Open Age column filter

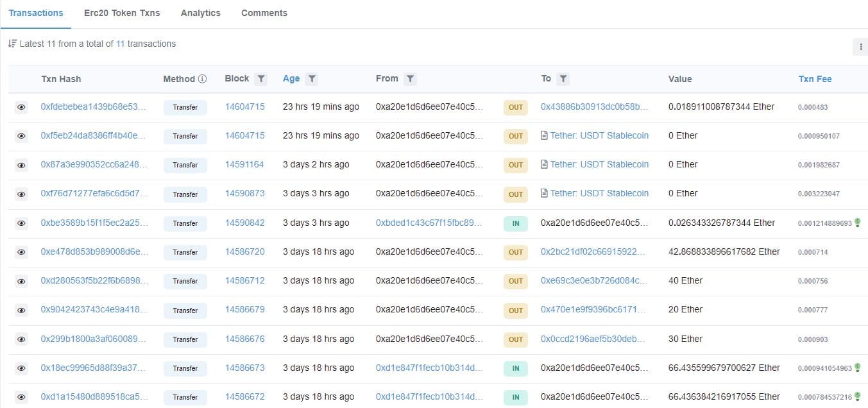pyautogui.click(x=311, y=79)
